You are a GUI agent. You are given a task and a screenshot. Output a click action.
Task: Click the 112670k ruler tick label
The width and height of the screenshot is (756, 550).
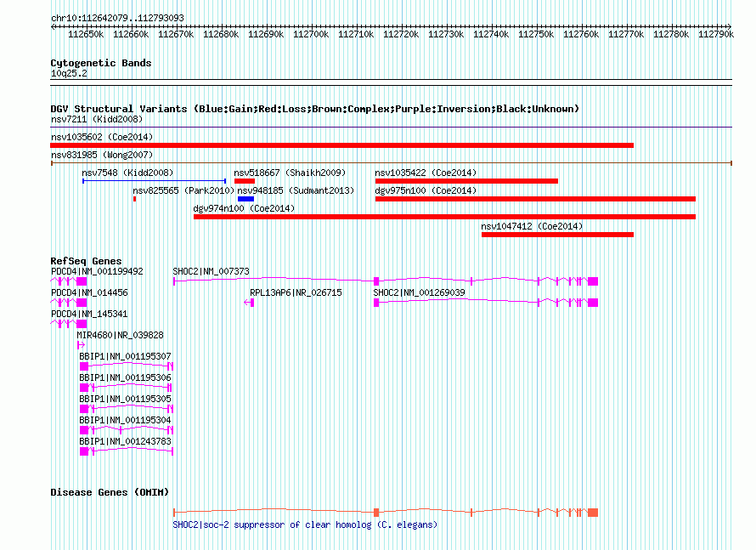[x=176, y=34]
